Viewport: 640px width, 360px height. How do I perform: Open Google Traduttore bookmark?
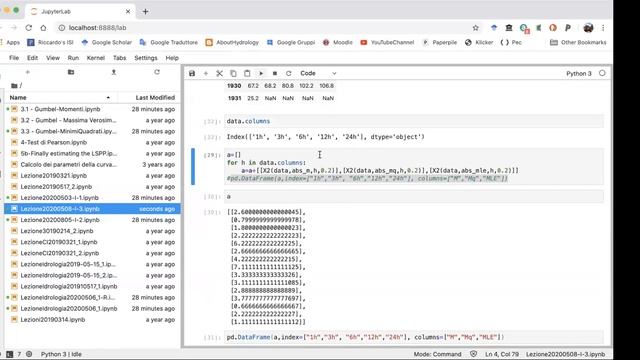point(169,42)
